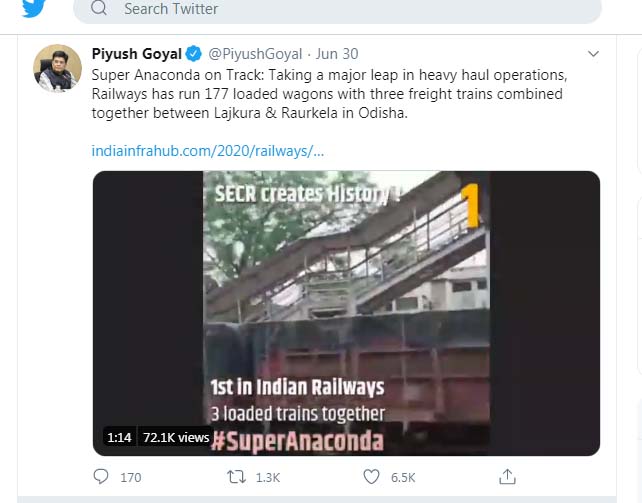
Task: Click the blue verified badge
Action: pos(194,53)
